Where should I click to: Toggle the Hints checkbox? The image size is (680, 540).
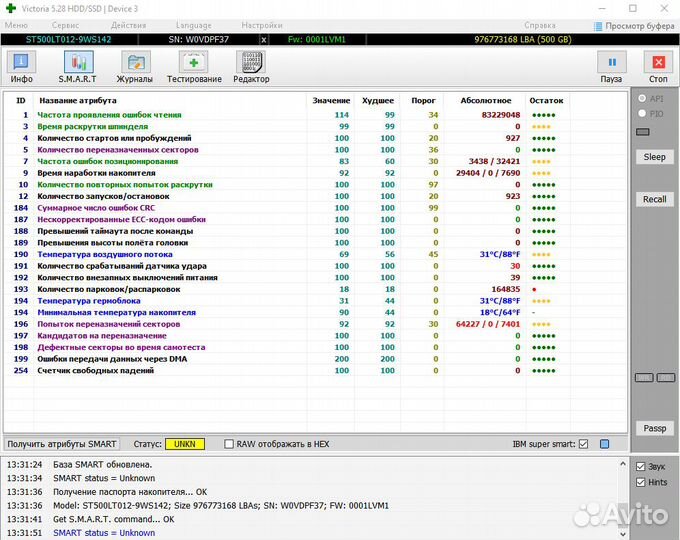[641, 482]
